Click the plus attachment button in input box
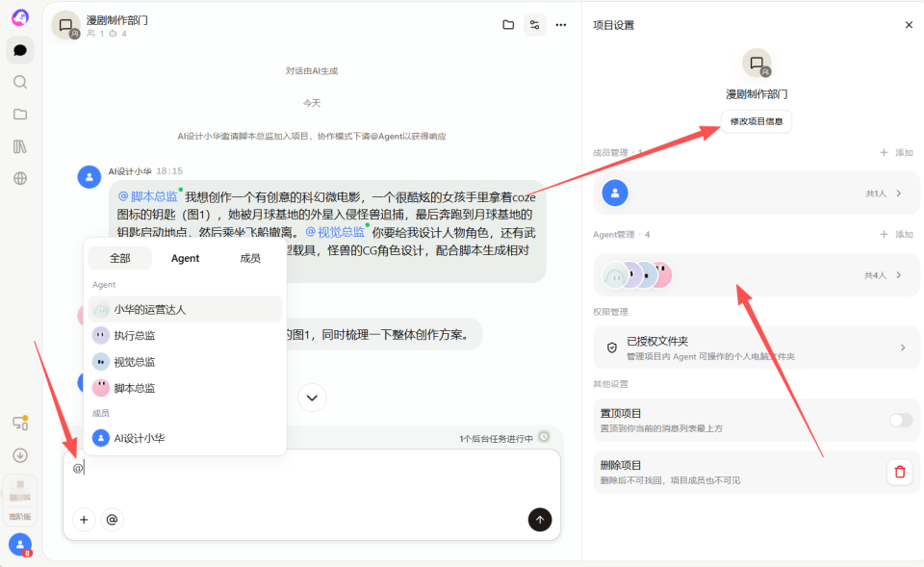The image size is (924, 567). (x=84, y=519)
